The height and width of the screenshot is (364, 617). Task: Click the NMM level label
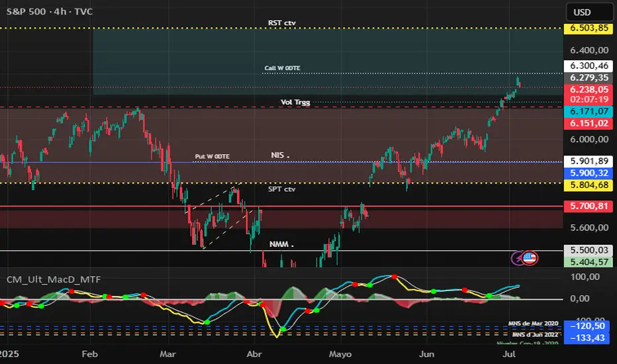click(x=281, y=244)
